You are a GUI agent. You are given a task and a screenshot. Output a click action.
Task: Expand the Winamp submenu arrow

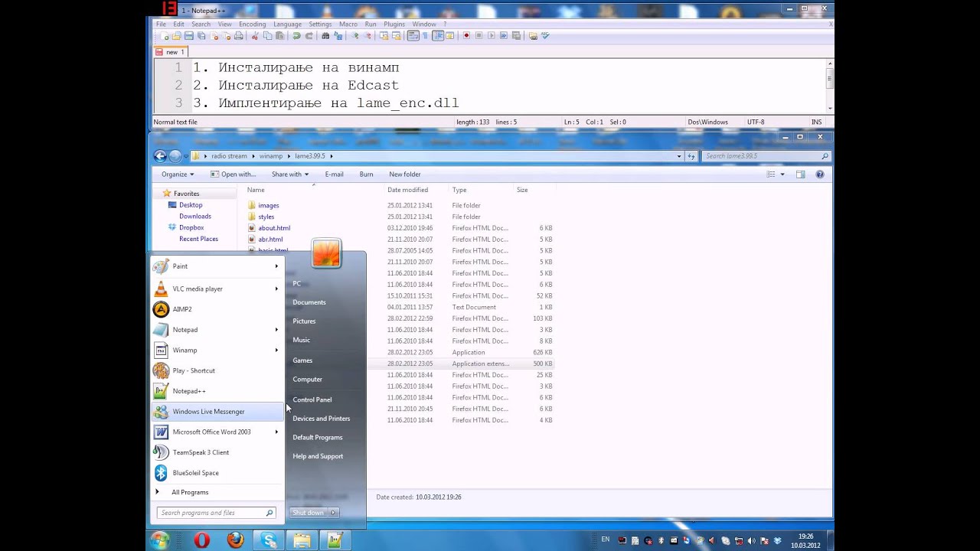[x=276, y=350]
